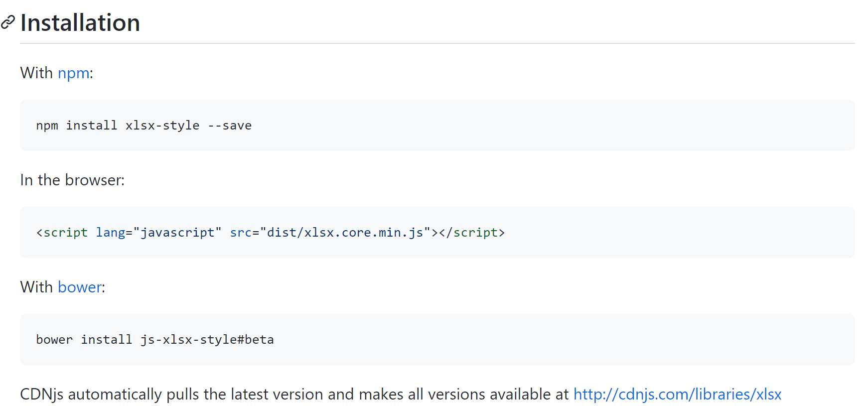The height and width of the screenshot is (406, 868).
Task: Click the opening script tag name
Action: point(65,233)
